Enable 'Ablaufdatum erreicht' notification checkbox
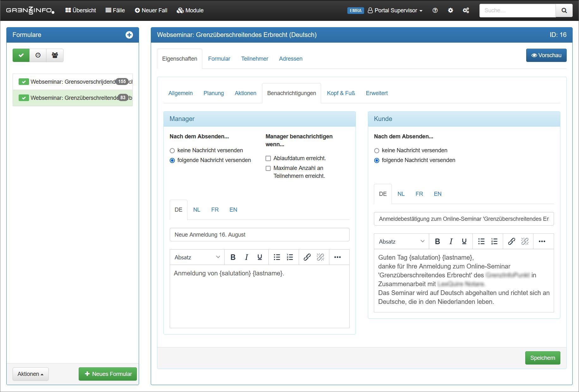579x392 pixels. pos(268,158)
